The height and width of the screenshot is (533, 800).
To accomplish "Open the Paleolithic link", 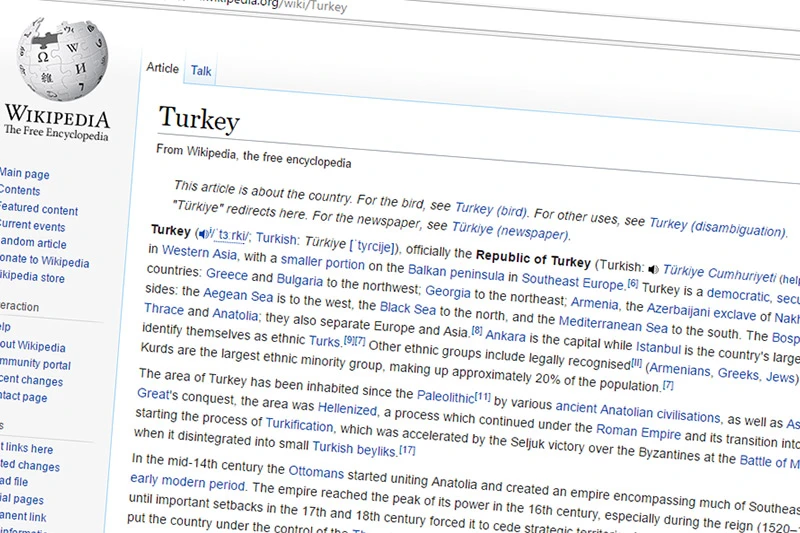I will click(445, 395).
